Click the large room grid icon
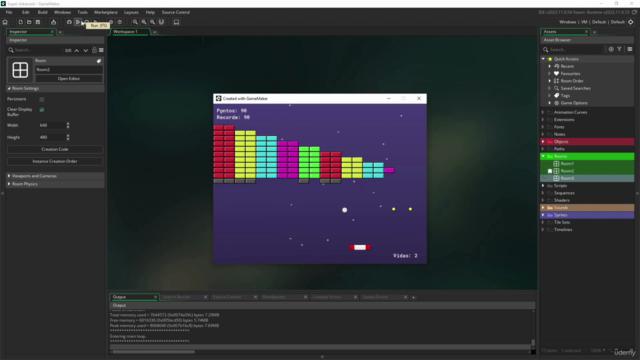This screenshot has height=360, width=640. click(20, 70)
